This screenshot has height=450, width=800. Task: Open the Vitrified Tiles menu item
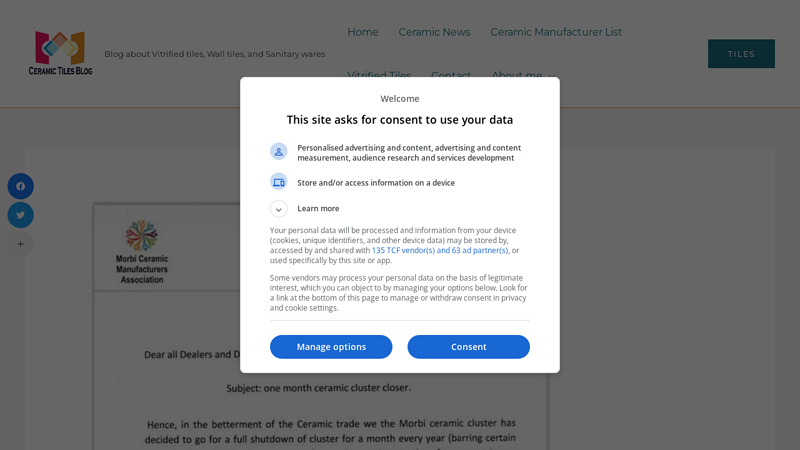click(379, 75)
